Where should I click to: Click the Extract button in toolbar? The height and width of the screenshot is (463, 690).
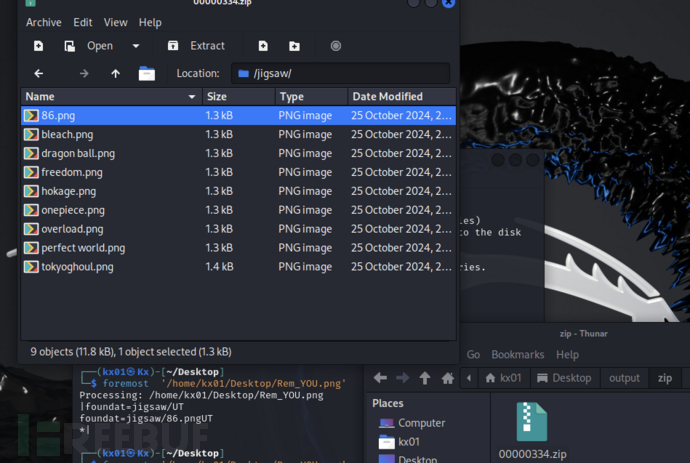pyautogui.click(x=197, y=46)
